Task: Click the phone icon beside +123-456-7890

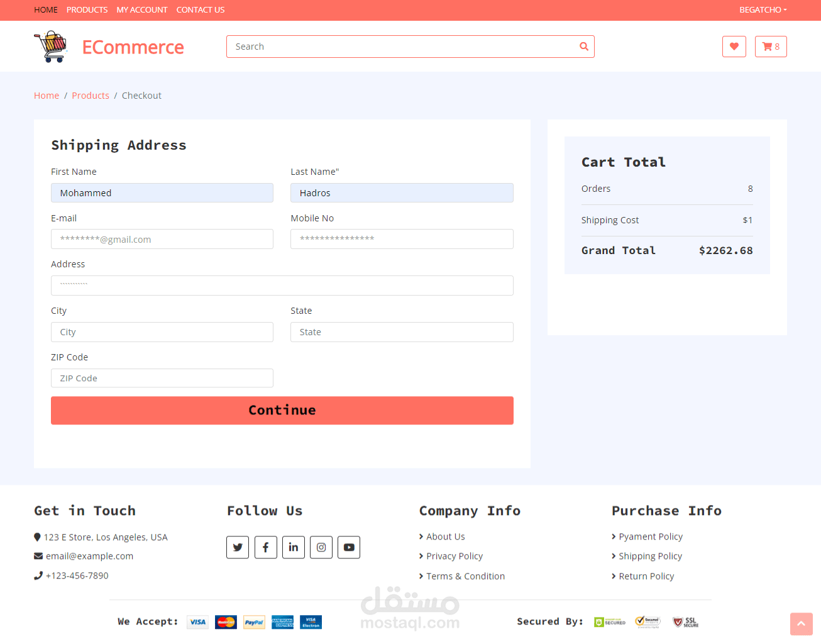Action: (38, 575)
